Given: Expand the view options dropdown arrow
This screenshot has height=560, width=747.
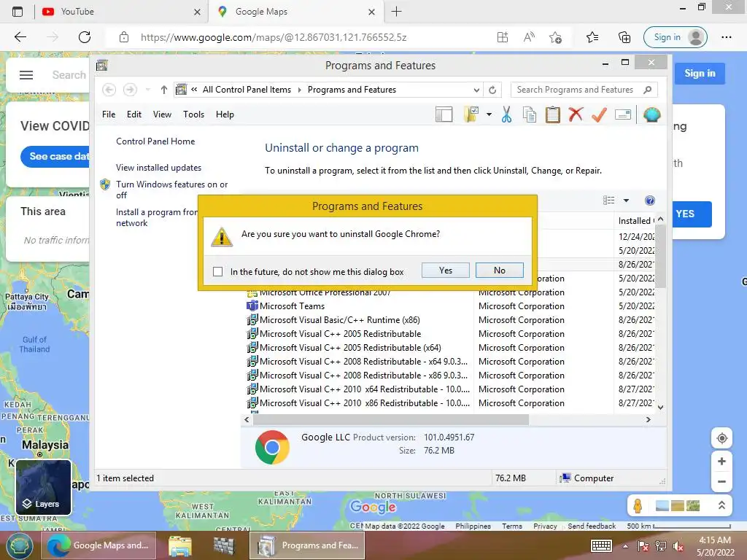Looking at the screenshot, I should (x=626, y=201).
